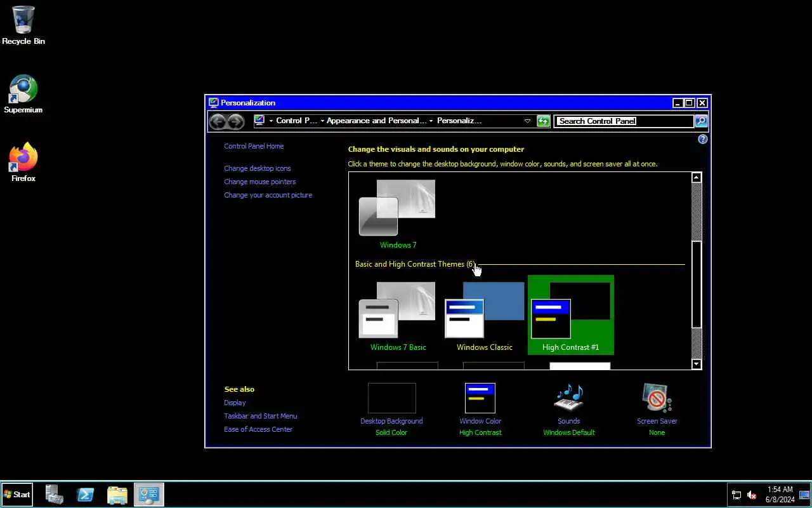Click the theme list scrollbar thumb
Screen dimensions: 812x508
697,284
